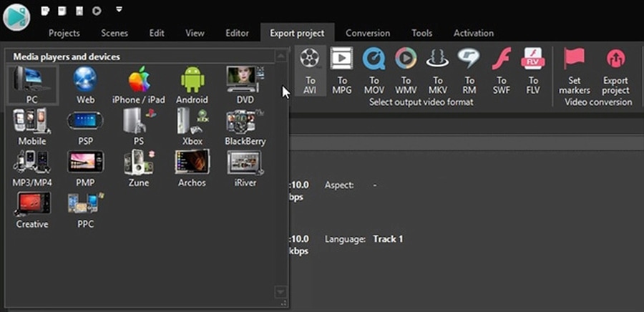Click the Export project ribbon button

[x=615, y=71]
